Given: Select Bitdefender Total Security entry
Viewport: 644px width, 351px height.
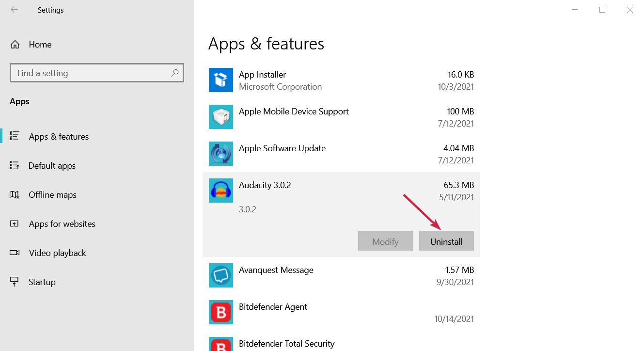Looking at the screenshot, I should point(287,344).
